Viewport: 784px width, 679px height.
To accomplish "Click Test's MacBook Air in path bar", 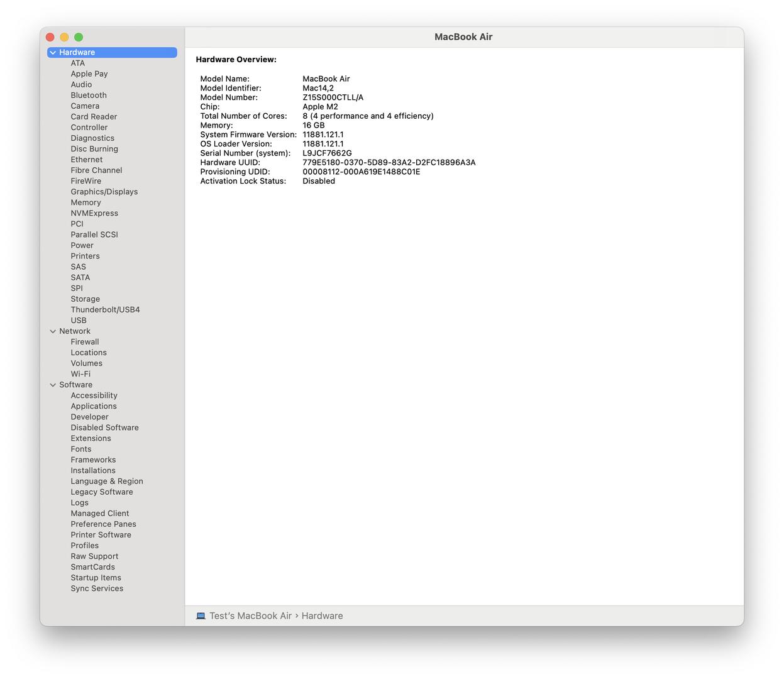I will click(250, 616).
